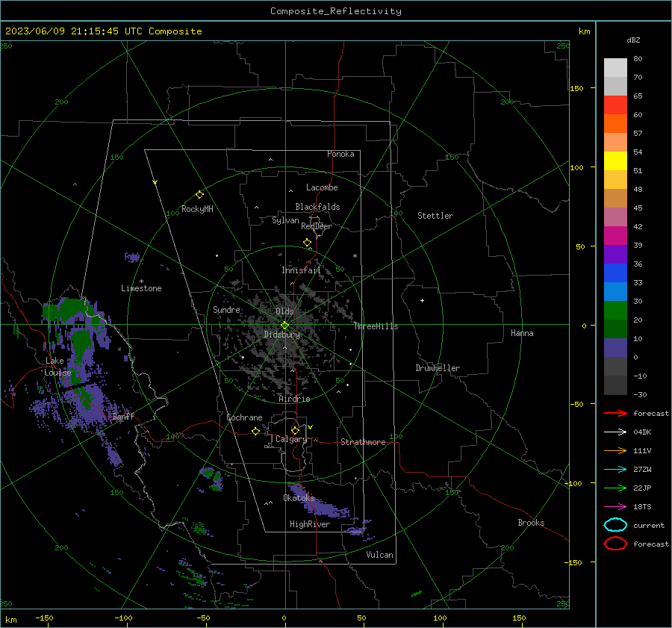Click the white cross marker west of Hanna
Viewport: 672px width, 628px height.
(422, 300)
